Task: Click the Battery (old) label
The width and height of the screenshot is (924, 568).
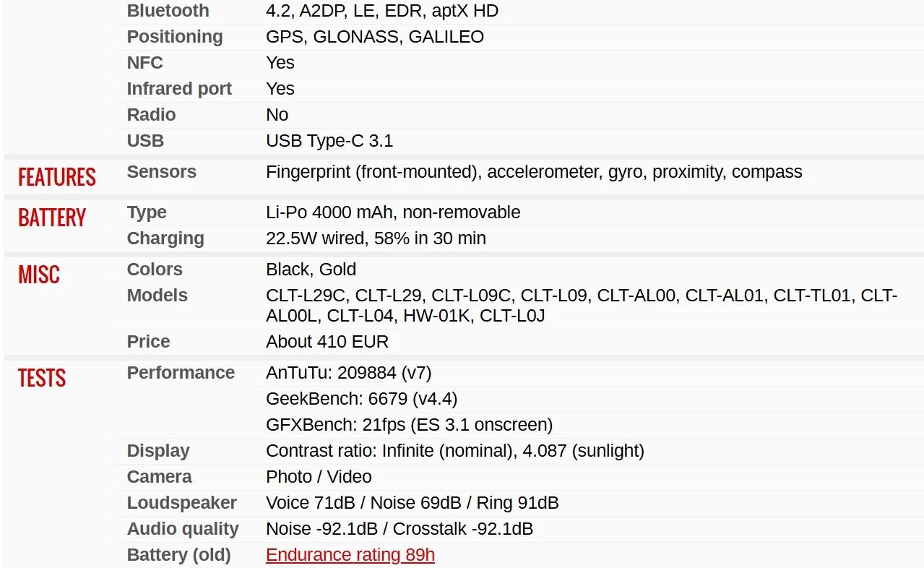Action: click(179, 555)
